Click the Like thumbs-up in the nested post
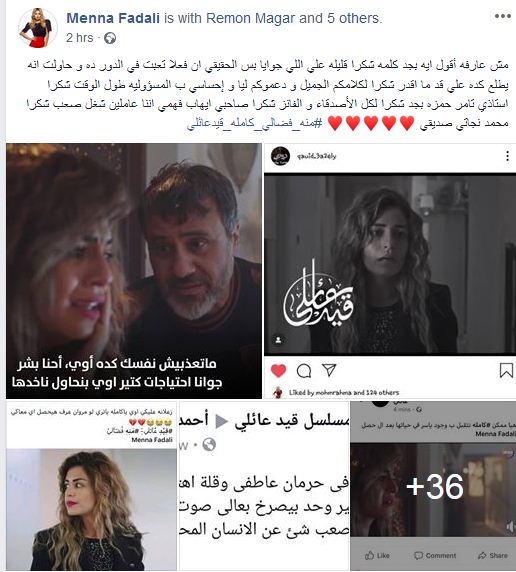This screenshot has width=516, height=572. coord(377,555)
